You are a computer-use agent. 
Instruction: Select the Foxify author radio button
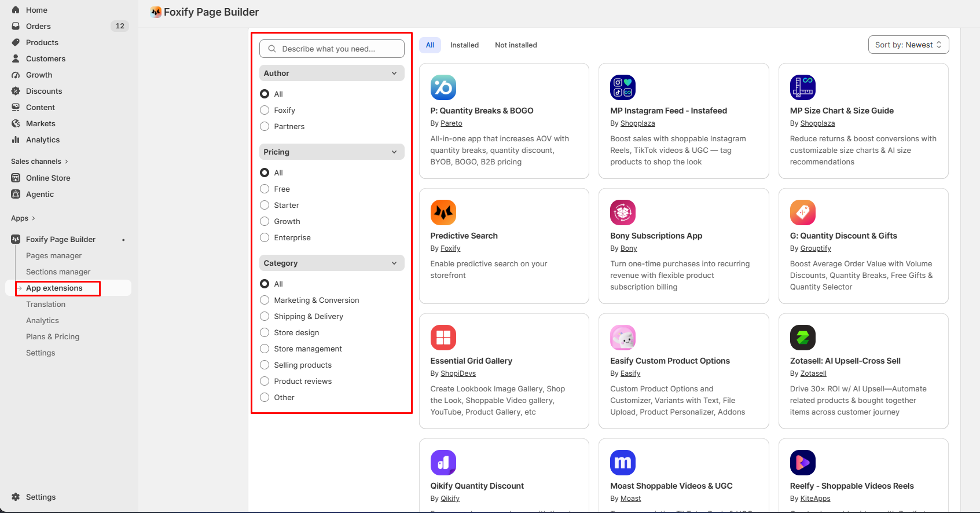click(265, 110)
